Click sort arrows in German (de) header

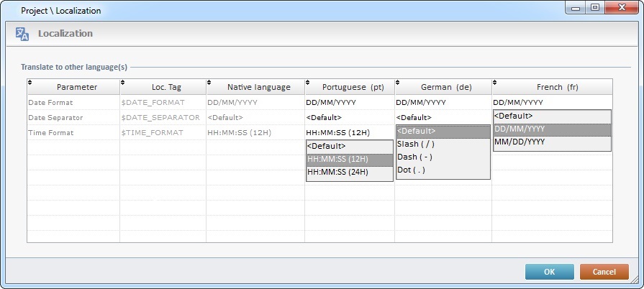coord(398,83)
